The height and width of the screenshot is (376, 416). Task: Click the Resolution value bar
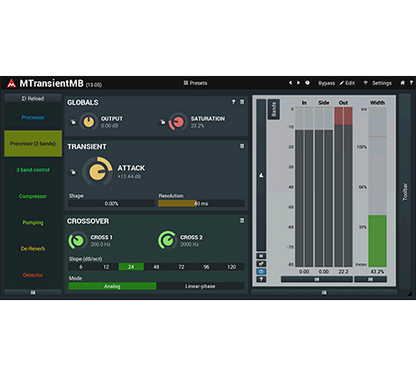(x=201, y=203)
